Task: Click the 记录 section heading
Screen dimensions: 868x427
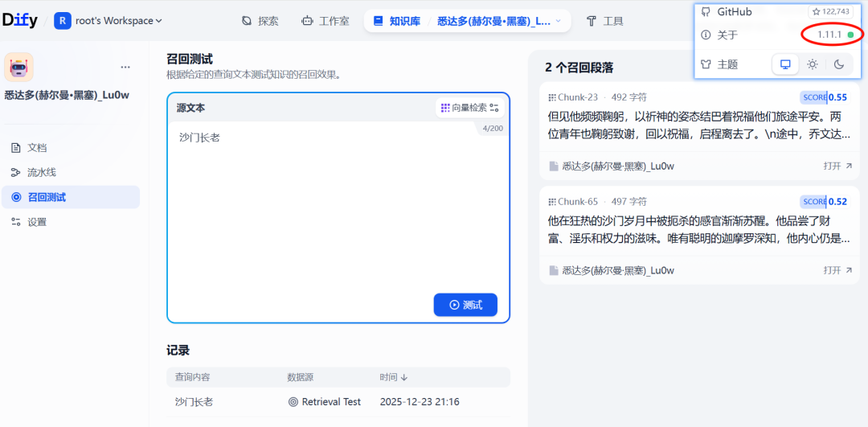Action: (178, 350)
